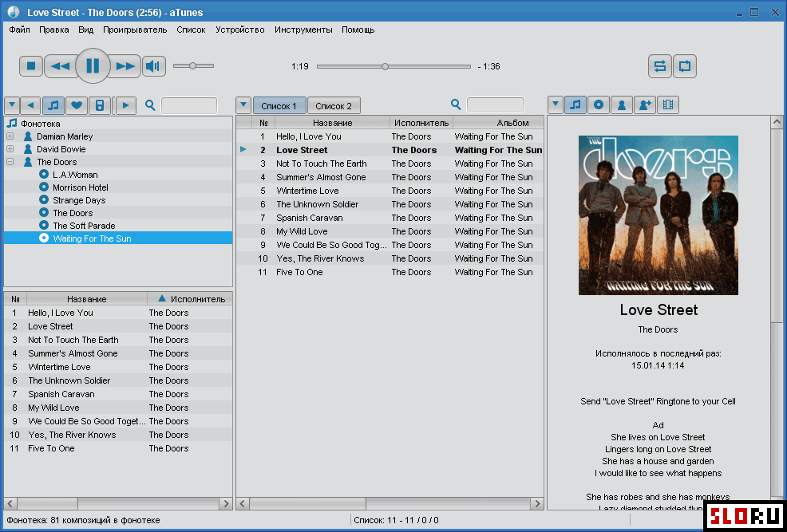This screenshot has width=787, height=532.
Task: Open the Проигрыватель menu
Action: coord(135,30)
